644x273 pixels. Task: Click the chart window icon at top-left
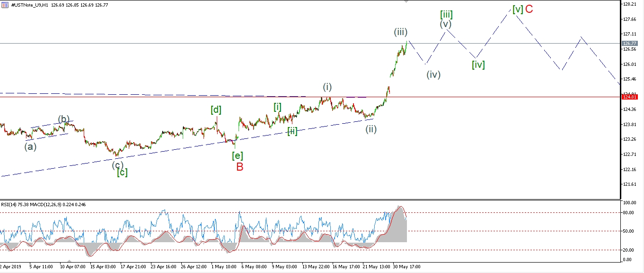click(4, 5)
